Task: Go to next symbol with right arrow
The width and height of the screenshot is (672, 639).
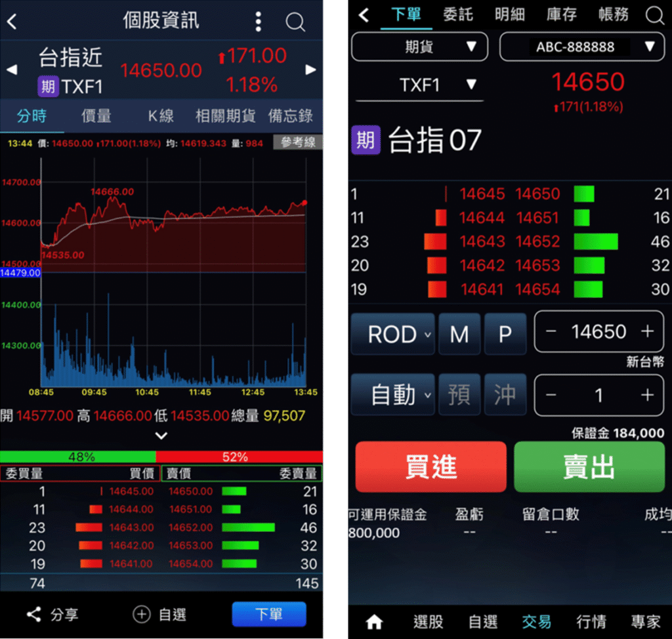Action: point(311,70)
